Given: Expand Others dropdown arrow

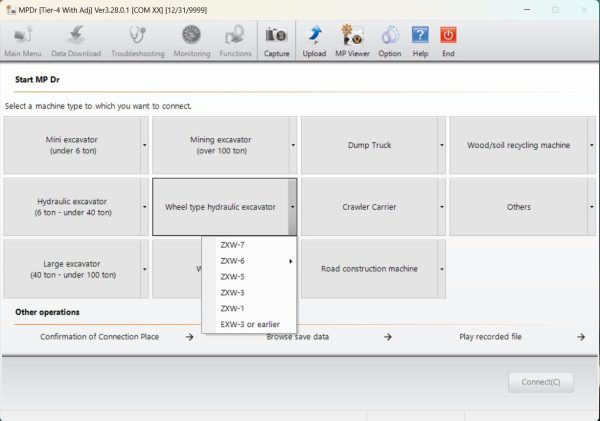Looking at the screenshot, I should (591, 207).
